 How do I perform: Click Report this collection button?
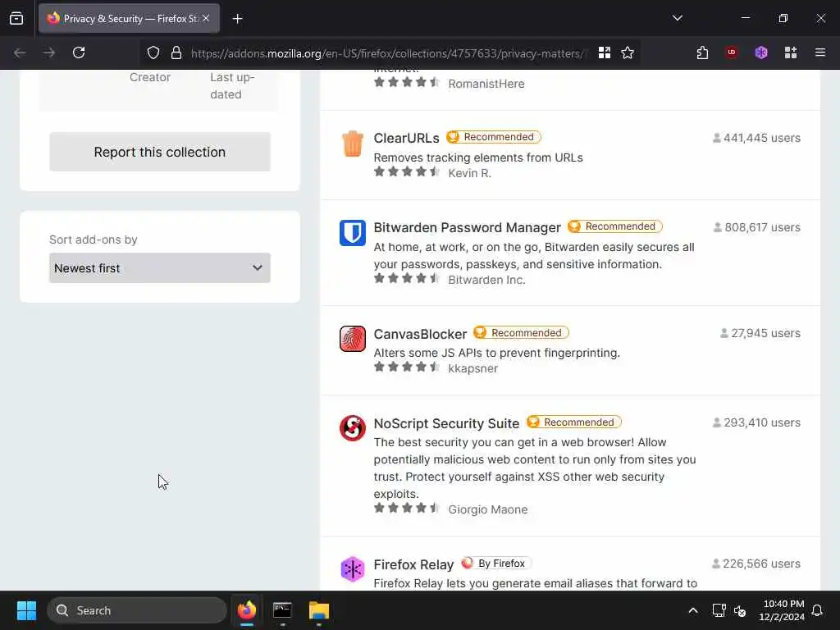[160, 152]
